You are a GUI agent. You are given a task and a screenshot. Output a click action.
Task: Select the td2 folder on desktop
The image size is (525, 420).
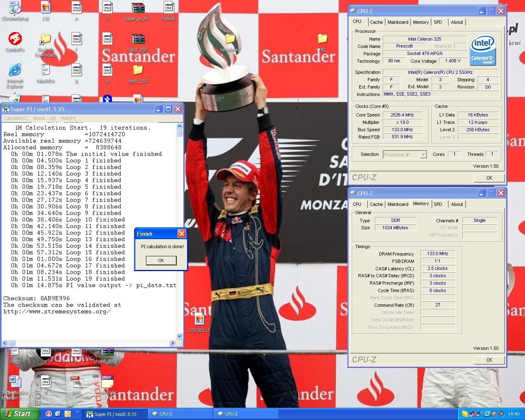[323, 42]
